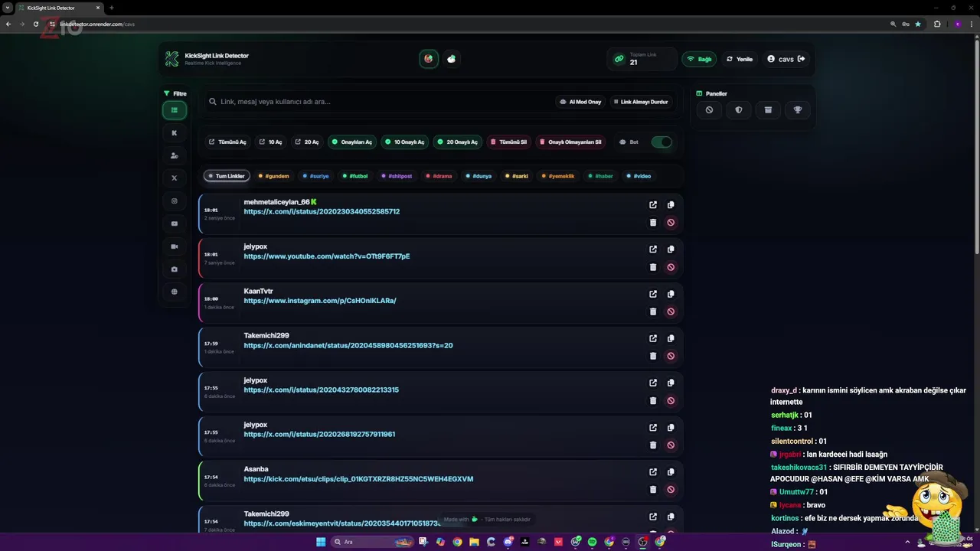Click the 10 Onaylı Aç button
980x551 pixels.
(x=404, y=142)
